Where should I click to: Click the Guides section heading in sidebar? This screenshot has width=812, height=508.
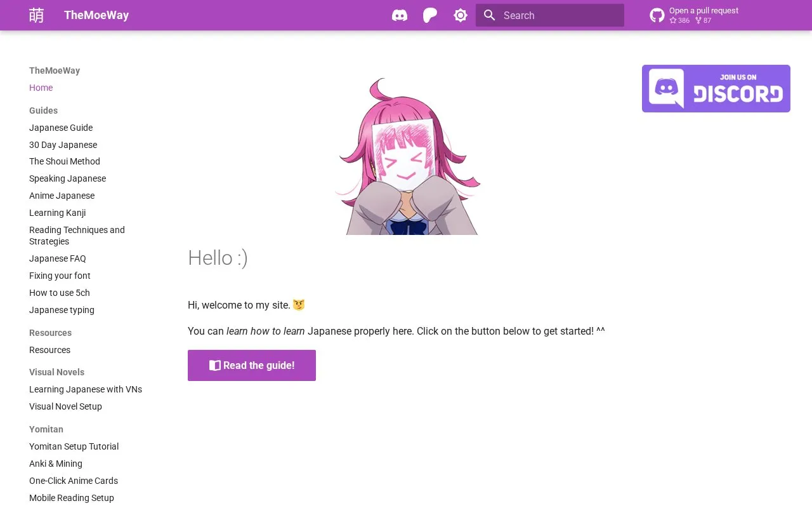coord(43,110)
